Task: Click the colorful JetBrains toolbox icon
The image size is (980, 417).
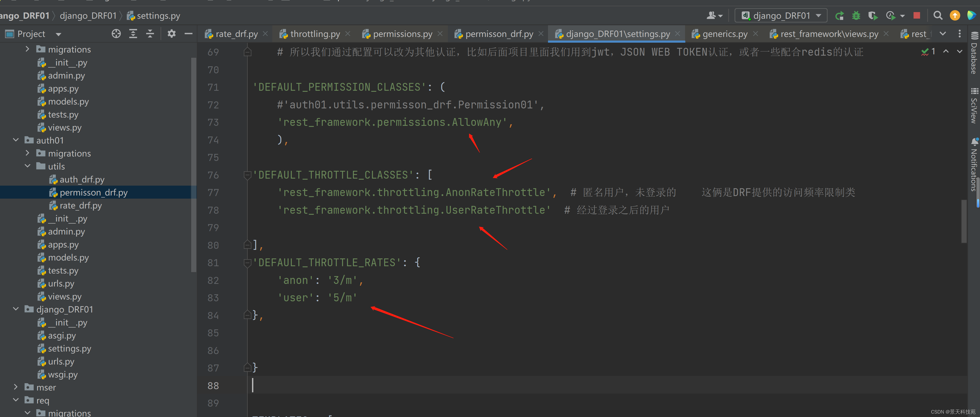Action: coord(972,16)
